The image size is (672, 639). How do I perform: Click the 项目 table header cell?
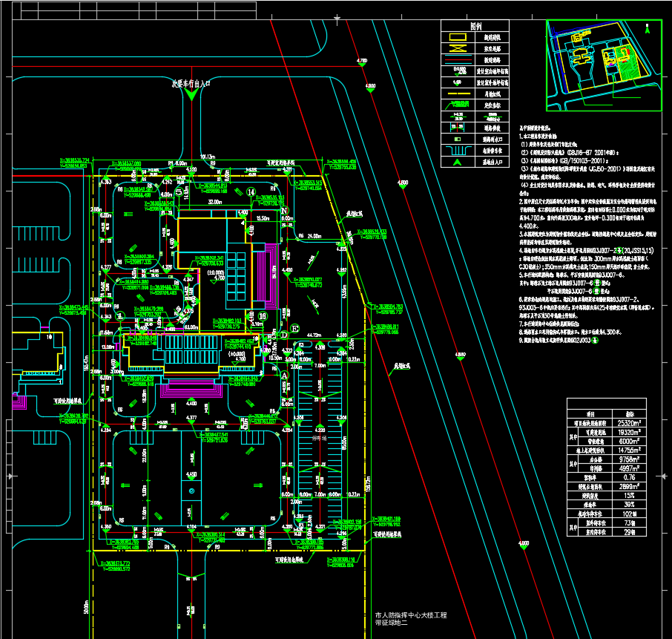coord(590,414)
